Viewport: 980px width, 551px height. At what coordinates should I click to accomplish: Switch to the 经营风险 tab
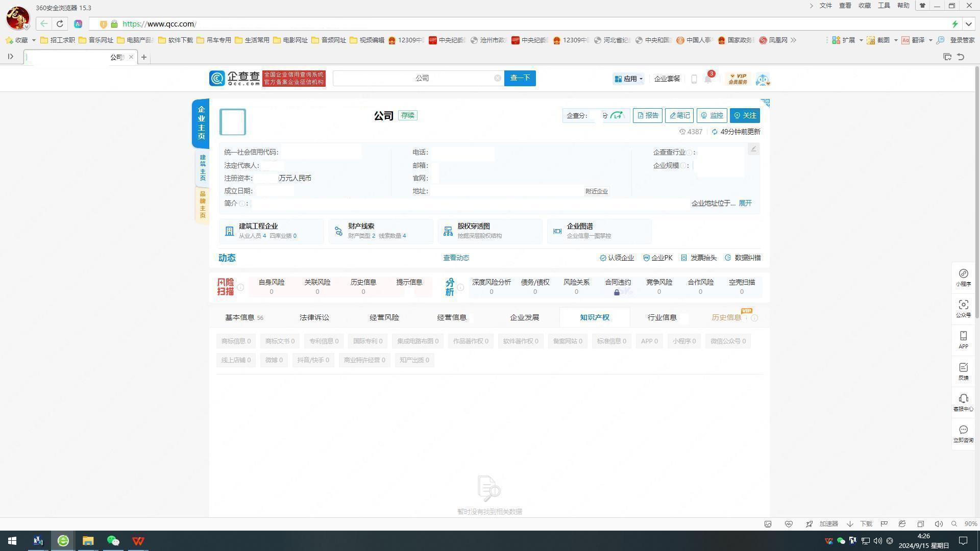pos(384,317)
